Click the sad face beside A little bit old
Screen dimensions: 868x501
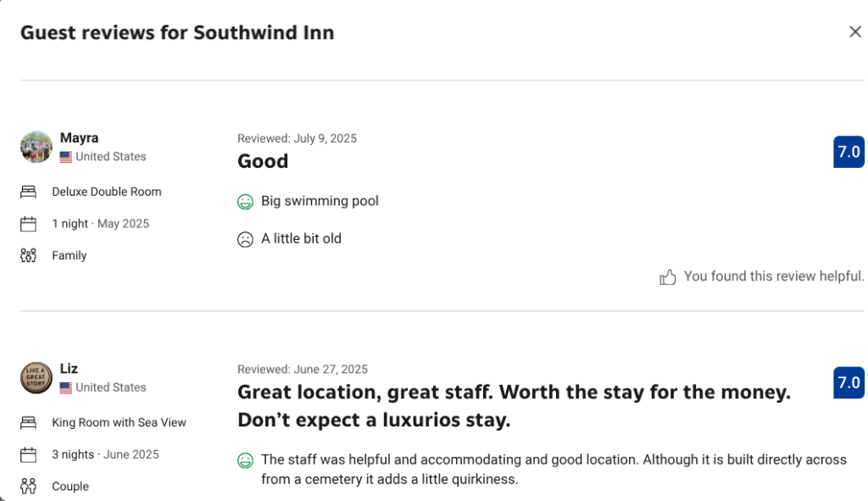tap(245, 239)
